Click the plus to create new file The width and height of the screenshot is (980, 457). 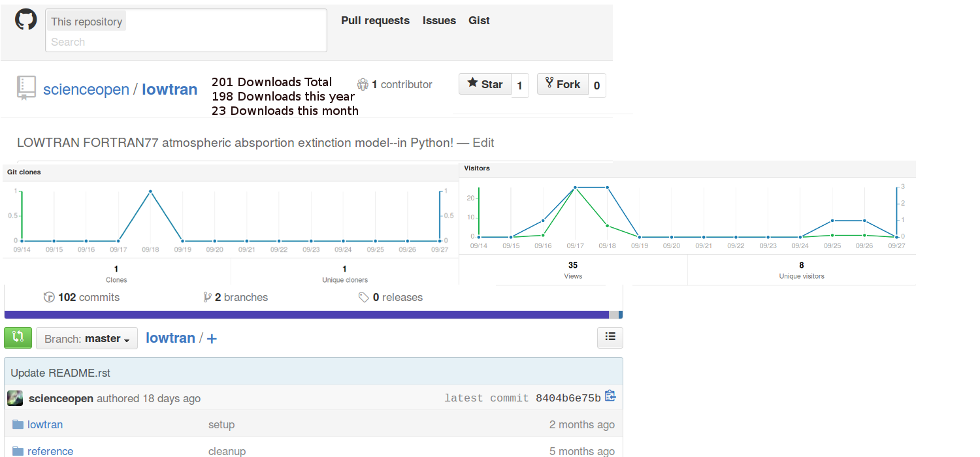pyautogui.click(x=212, y=339)
